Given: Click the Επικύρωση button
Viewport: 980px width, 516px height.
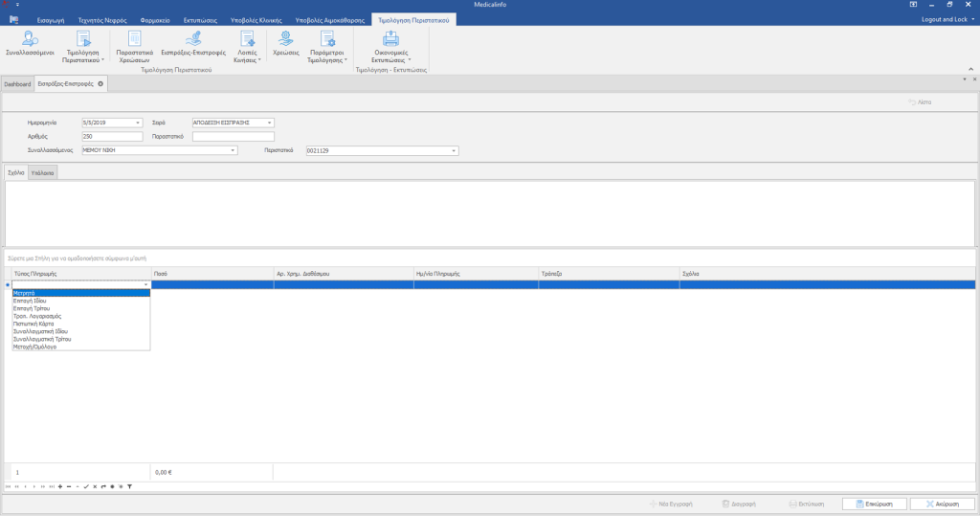Looking at the screenshot, I should tap(874, 504).
